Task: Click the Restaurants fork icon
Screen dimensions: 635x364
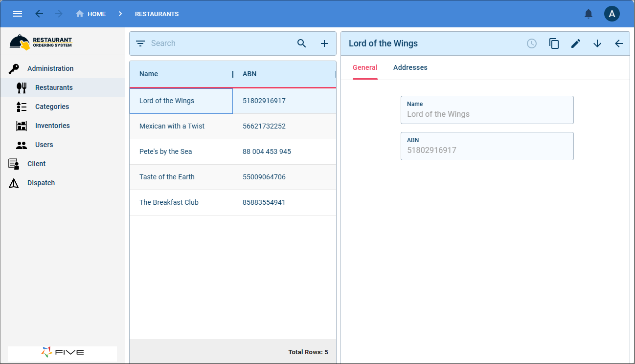Action: pyautogui.click(x=22, y=88)
